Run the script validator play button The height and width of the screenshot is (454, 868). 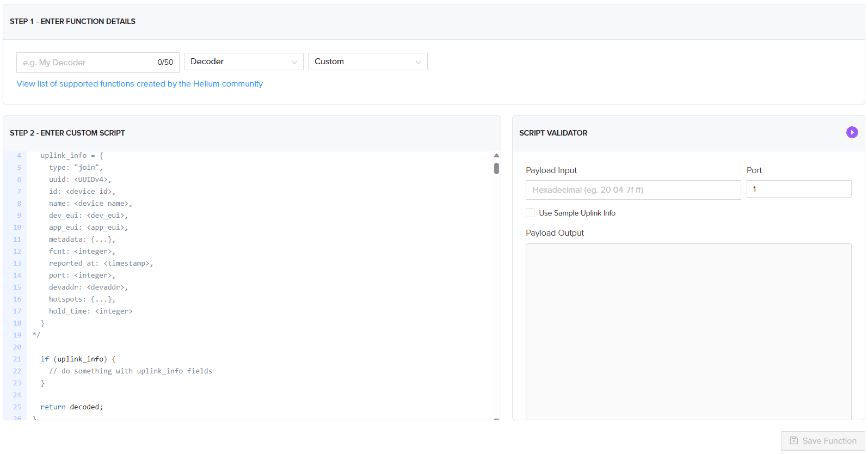coord(852,132)
